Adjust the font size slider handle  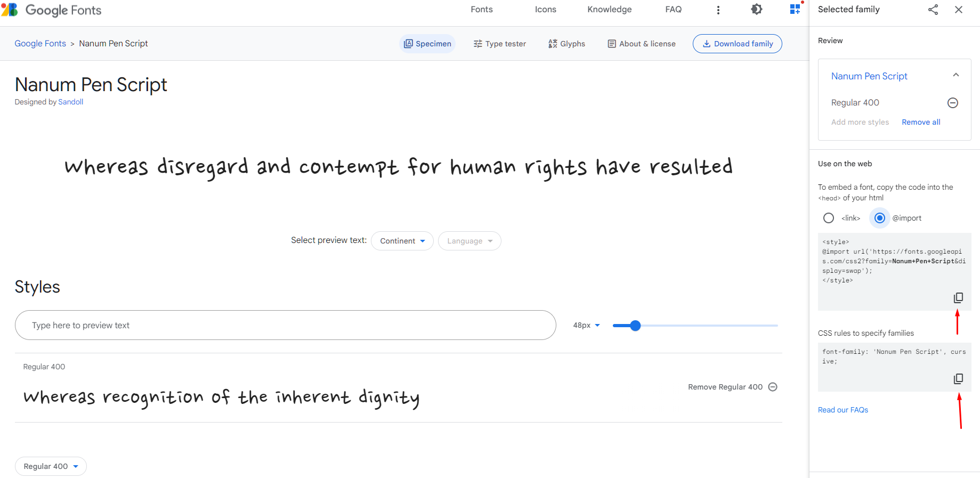[x=635, y=326]
